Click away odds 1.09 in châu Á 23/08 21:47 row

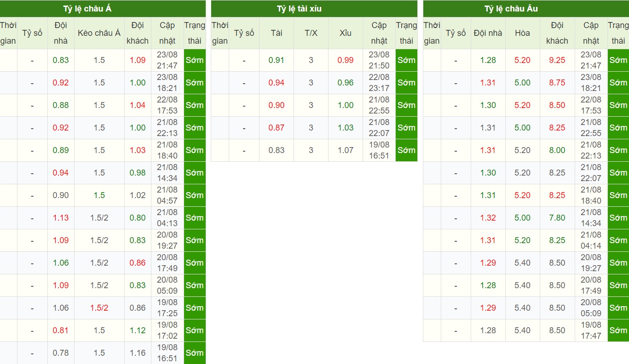point(138,60)
